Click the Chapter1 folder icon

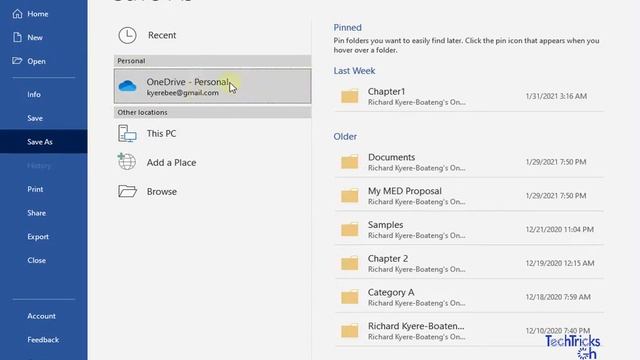[x=350, y=96]
